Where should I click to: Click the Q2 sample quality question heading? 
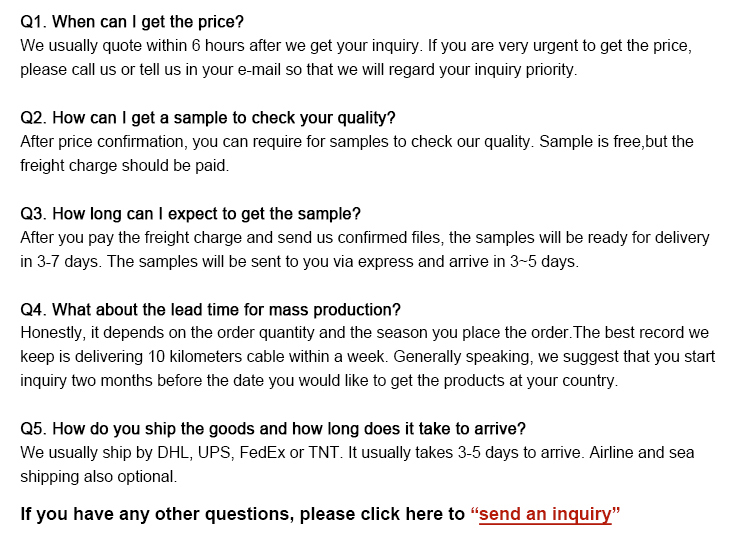pos(208,118)
